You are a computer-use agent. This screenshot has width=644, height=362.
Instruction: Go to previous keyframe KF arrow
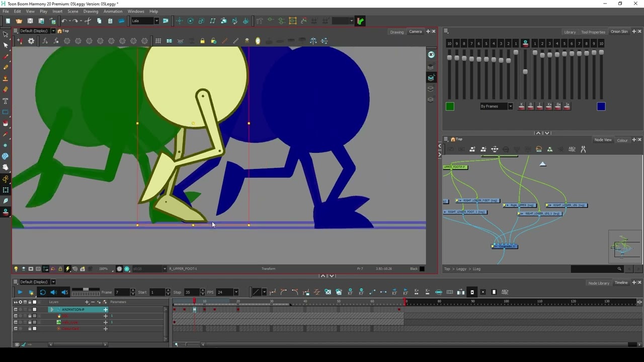pos(394,292)
